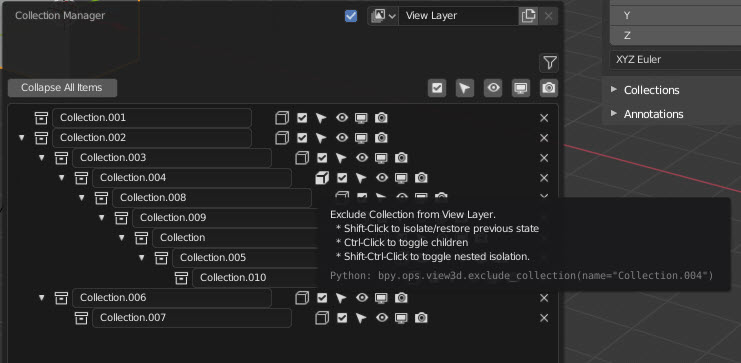Click the global disable viewport monitor header icon
741x363 pixels.
tap(521, 88)
